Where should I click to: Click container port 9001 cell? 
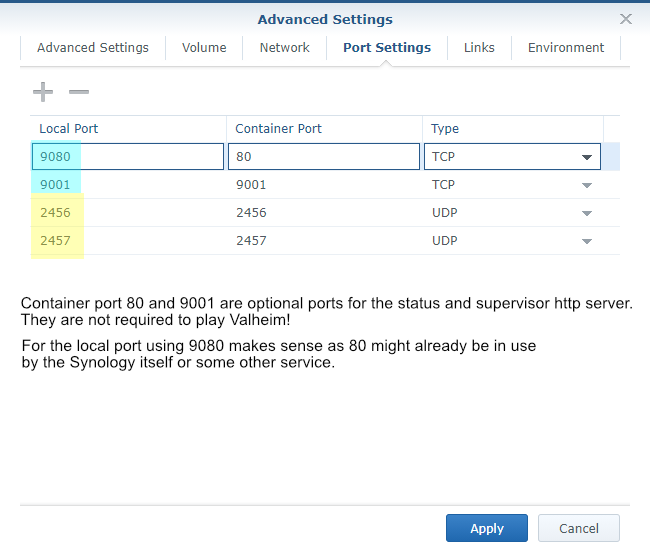pyautogui.click(x=324, y=185)
